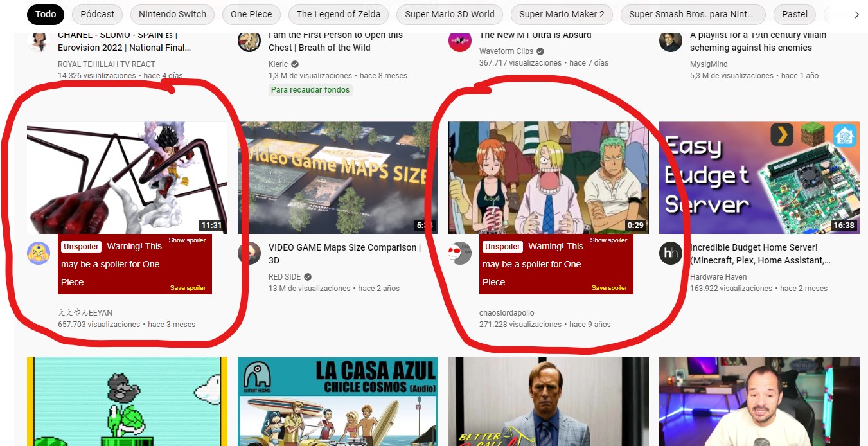Image resolution: width=868 pixels, height=446 pixels.
Task: Open chaoslordapollo channel avatar
Action: (x=460, y=253)
